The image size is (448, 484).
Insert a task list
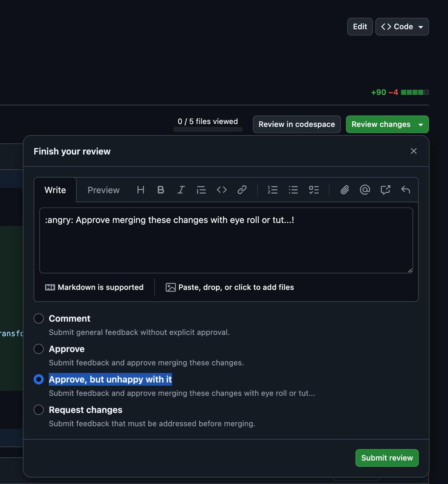click(x=314, y=190)
